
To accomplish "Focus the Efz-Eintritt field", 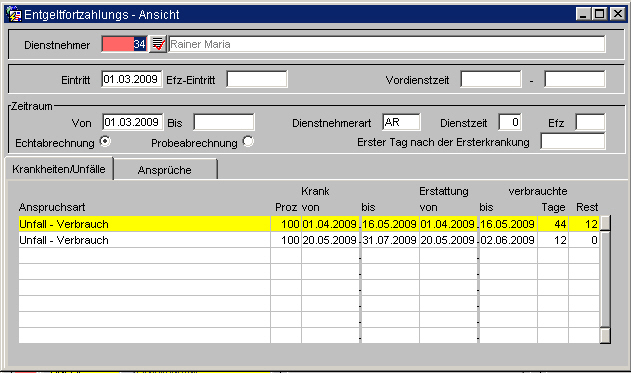I will (257, 79).
